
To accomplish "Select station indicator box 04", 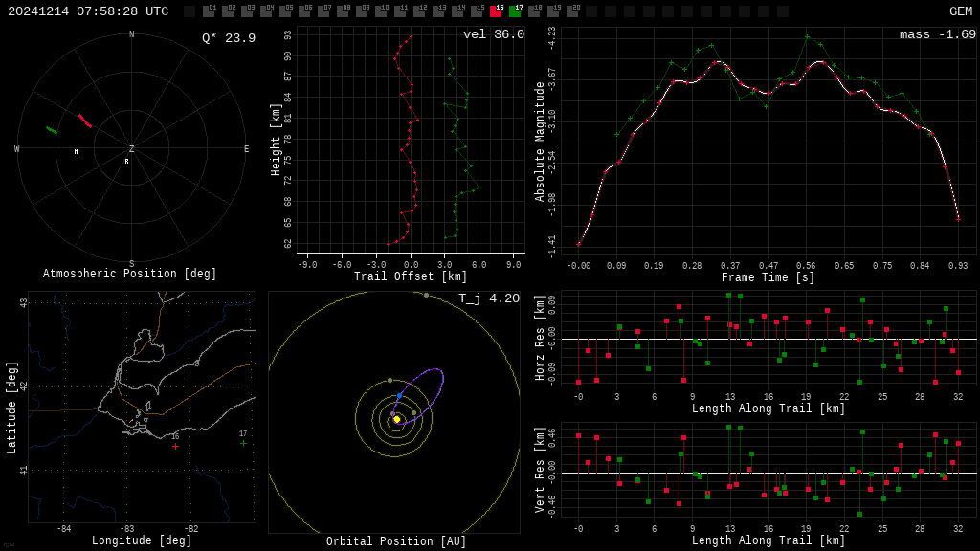I will (x=266, y=11).
